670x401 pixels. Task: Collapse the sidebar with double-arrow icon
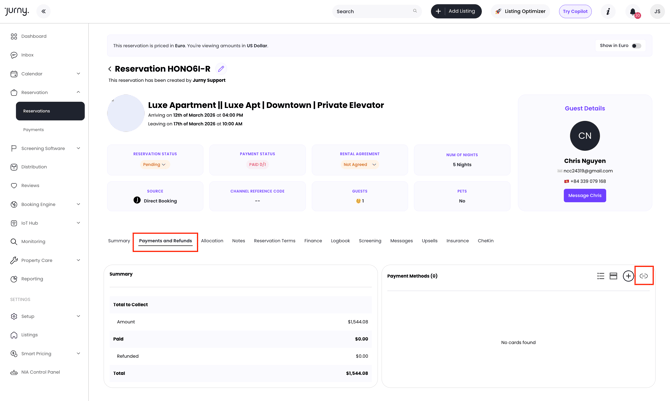(x=43, y=12)
